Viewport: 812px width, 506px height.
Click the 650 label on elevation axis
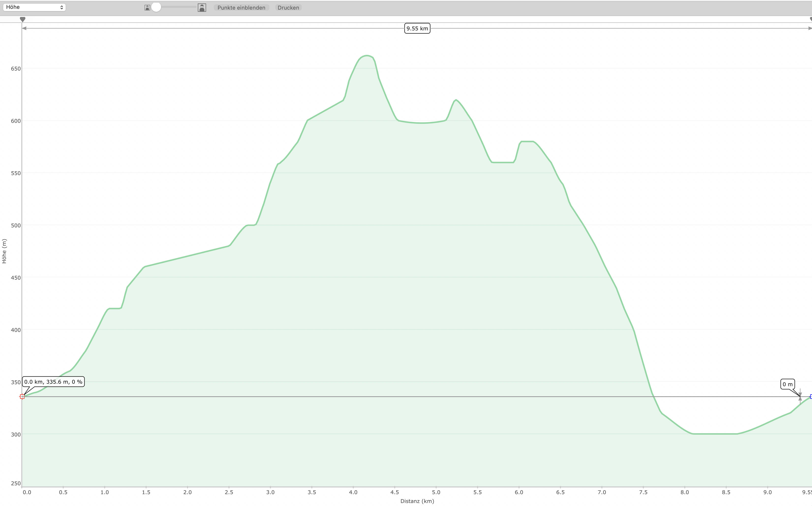[x=16, y=69]
